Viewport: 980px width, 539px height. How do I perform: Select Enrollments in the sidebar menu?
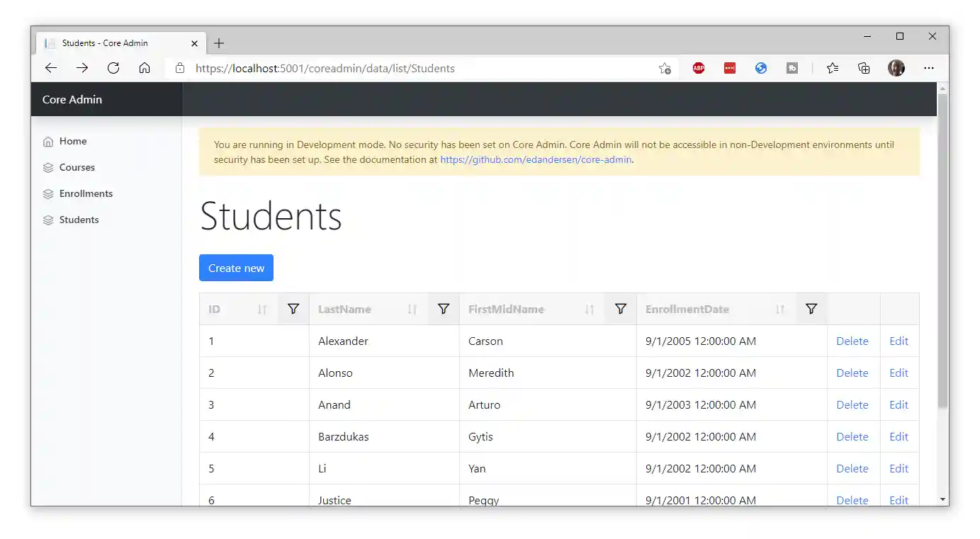click(x=86, y=193)
